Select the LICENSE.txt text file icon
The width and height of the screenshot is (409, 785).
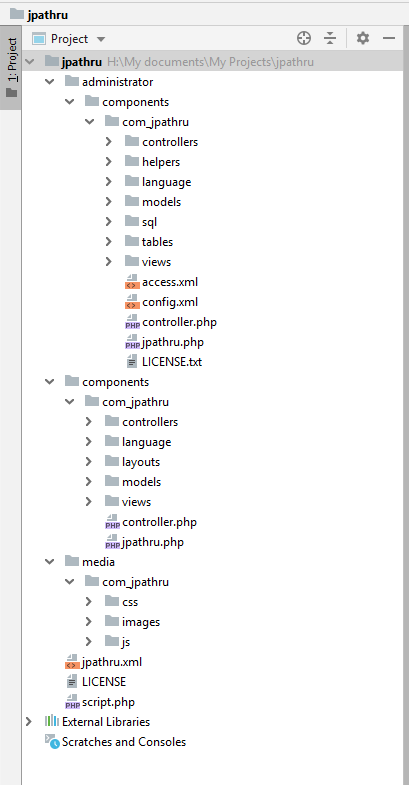coord(131,361)
